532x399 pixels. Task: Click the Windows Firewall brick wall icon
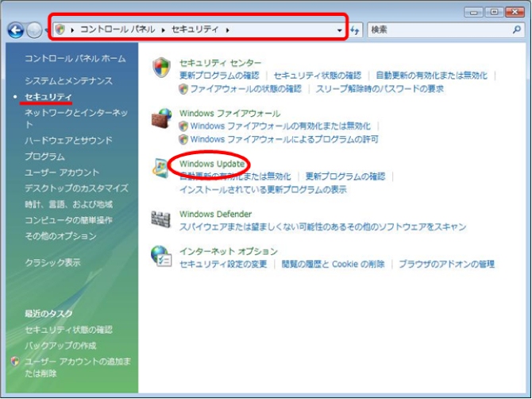point(161,119)
